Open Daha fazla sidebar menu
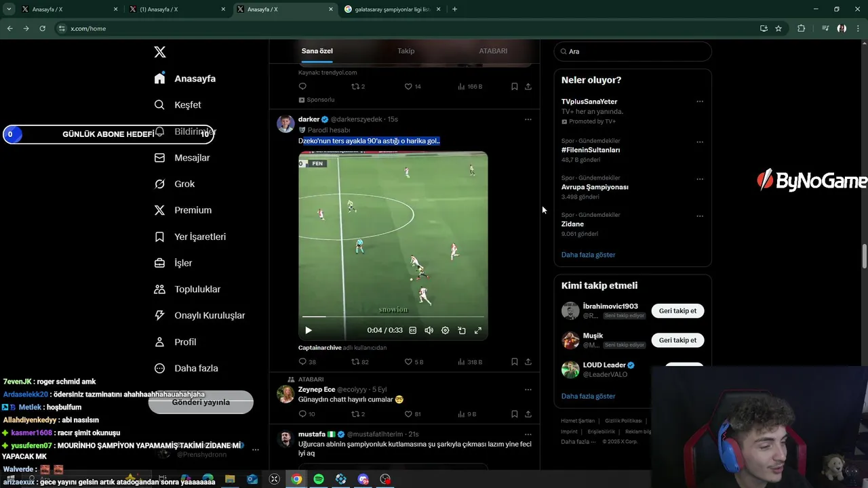 (x=186, y=369)
